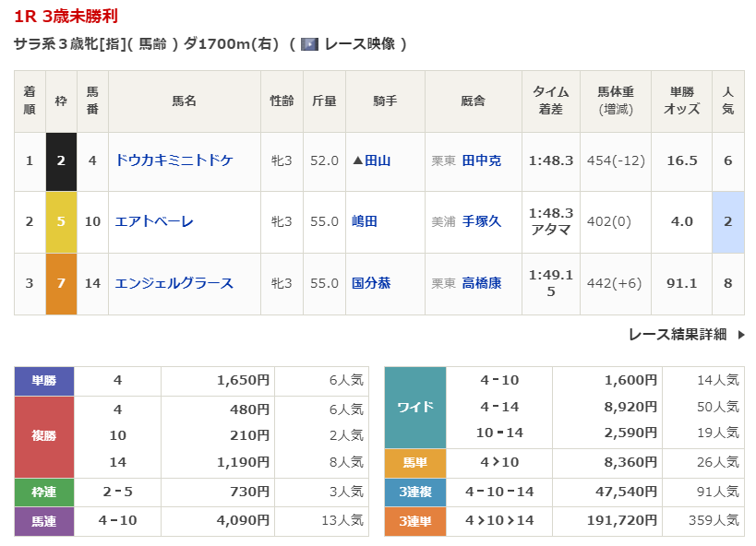Click the race video icon next to レース映像
Image resolution: width=756 pixels, height=546 pixels.
pos(310,44)
